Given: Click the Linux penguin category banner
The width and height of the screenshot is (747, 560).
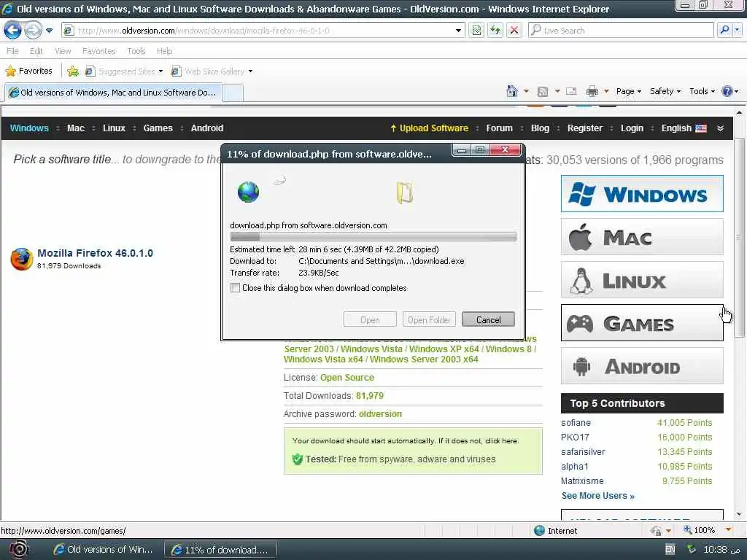Looking at the screenshot, I should 642,280.
